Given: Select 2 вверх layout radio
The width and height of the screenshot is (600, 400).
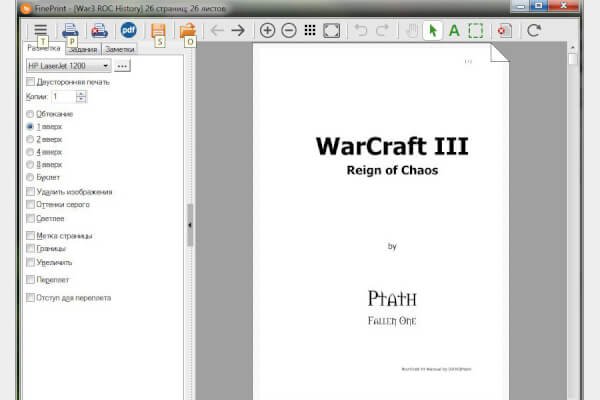Looking at the screenshot, I should pyautogui.click(x=30, y=139).
